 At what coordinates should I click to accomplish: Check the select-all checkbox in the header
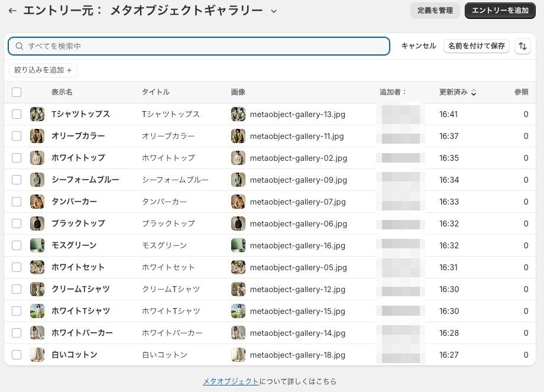coord(17,92)
